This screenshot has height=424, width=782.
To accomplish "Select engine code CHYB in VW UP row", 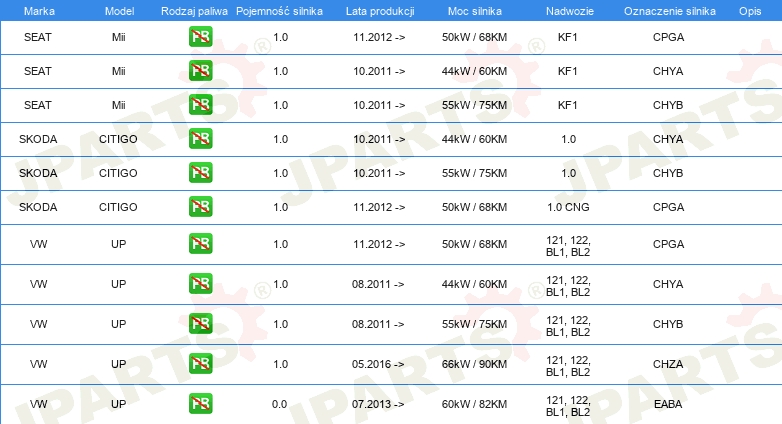I will (x=668, y=324).
